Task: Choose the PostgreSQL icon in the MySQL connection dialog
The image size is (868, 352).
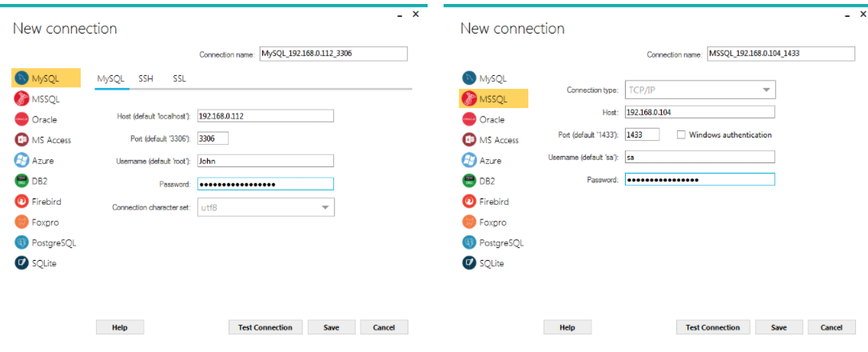Action: pyautogui.click(x=22, y=242)
